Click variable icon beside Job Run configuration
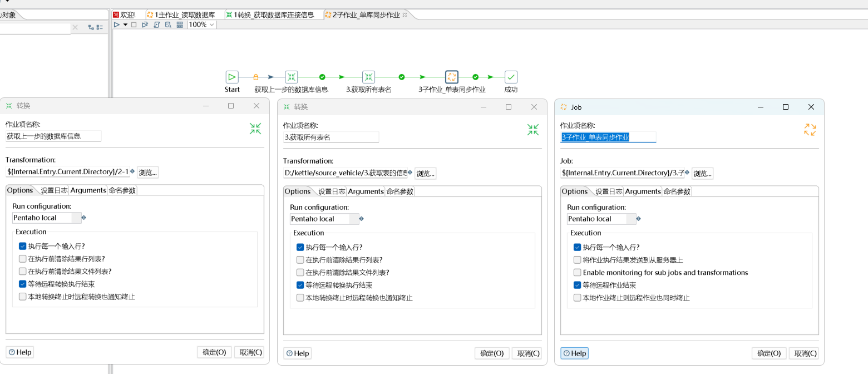 (639, 219)
